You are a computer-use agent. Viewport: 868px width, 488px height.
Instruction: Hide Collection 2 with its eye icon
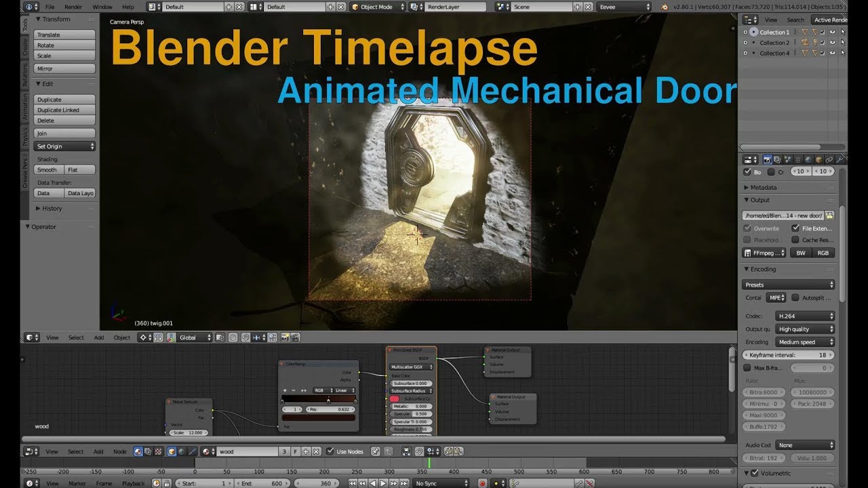coord(832,42)
